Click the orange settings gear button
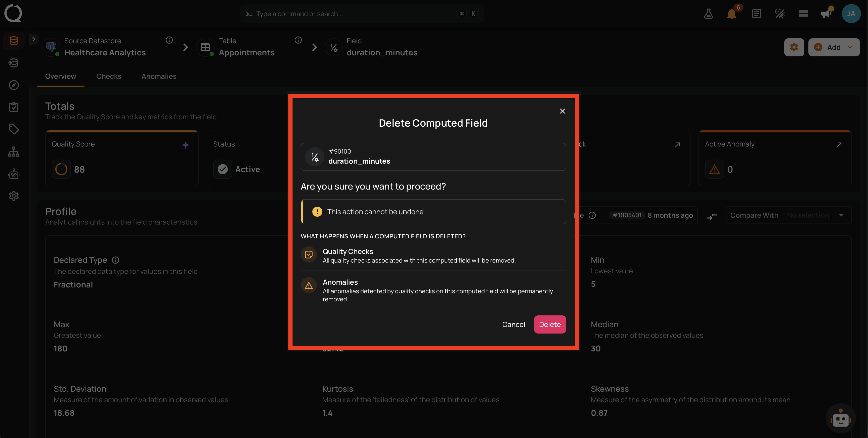The height and width of the screenshot is (438, 868). (794, 47)
